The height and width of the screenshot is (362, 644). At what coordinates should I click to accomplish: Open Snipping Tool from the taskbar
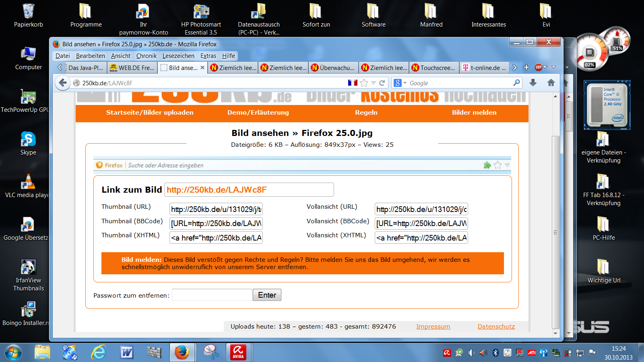(x=211, y=353)
